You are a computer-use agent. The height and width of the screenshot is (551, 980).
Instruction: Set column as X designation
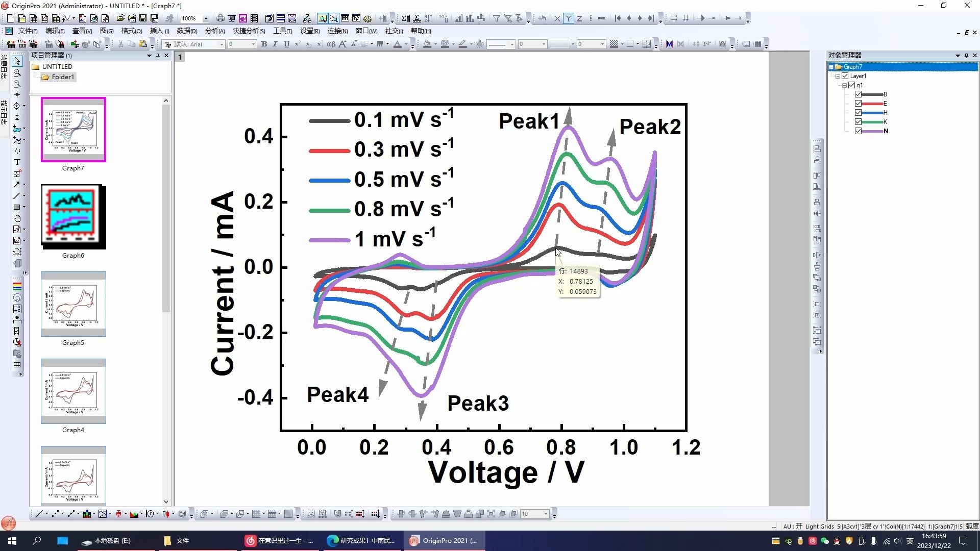tap(557, 18)
